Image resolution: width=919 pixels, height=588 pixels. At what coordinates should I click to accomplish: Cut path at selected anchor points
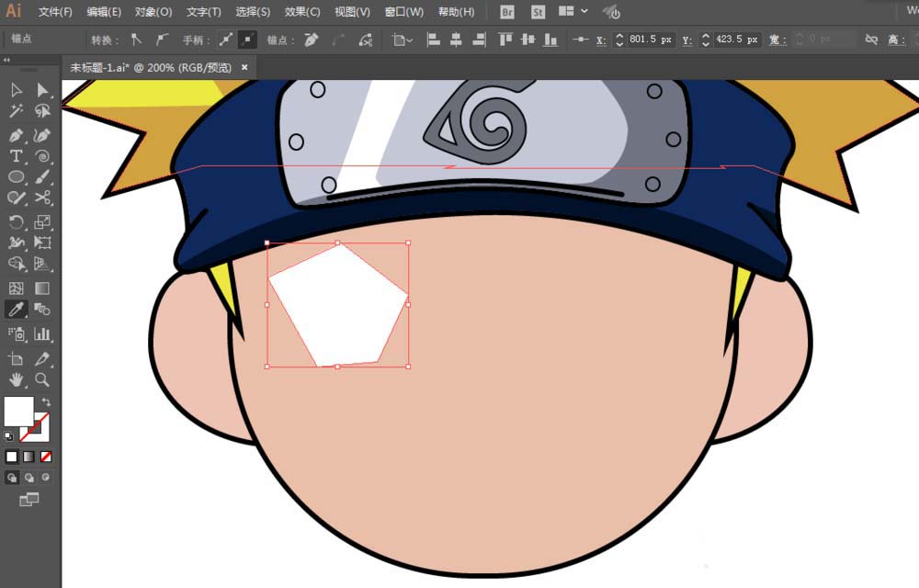pyautogui.click(x=366, y=40)
